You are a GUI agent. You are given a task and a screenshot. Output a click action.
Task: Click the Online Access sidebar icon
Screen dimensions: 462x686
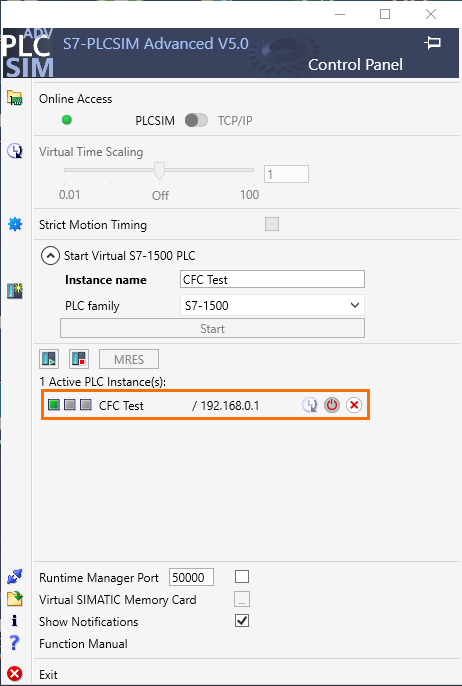(14, 98)
